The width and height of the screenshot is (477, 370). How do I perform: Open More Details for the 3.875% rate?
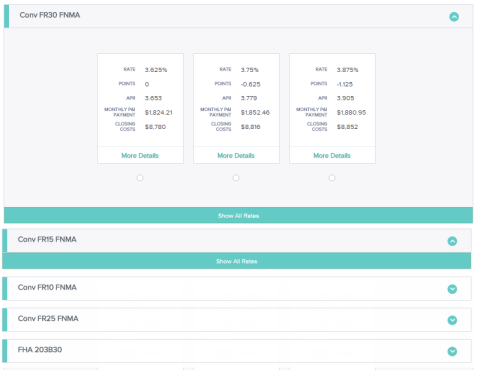(332, 156)
